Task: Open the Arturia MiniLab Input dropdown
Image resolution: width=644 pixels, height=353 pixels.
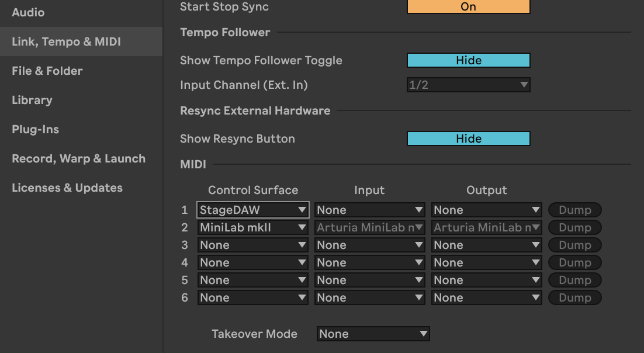Action: 370,227
